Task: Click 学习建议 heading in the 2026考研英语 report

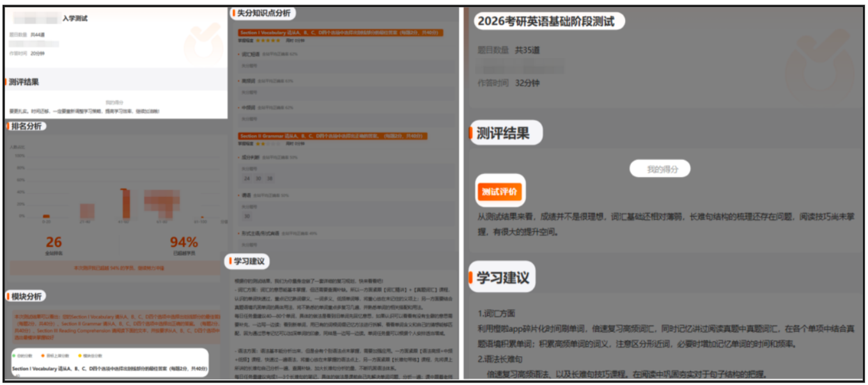Action: [x=502, y=278]
